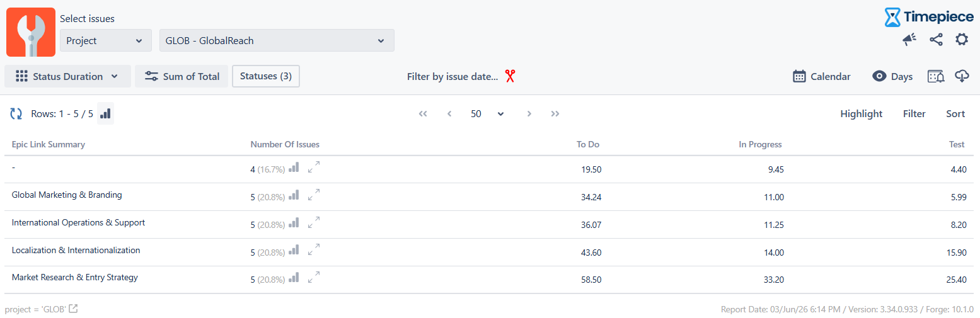Image resolution: width=980 pixels, height=318 pixels.
Task: Click the Test column header
Action: click(x=957, y=144)
